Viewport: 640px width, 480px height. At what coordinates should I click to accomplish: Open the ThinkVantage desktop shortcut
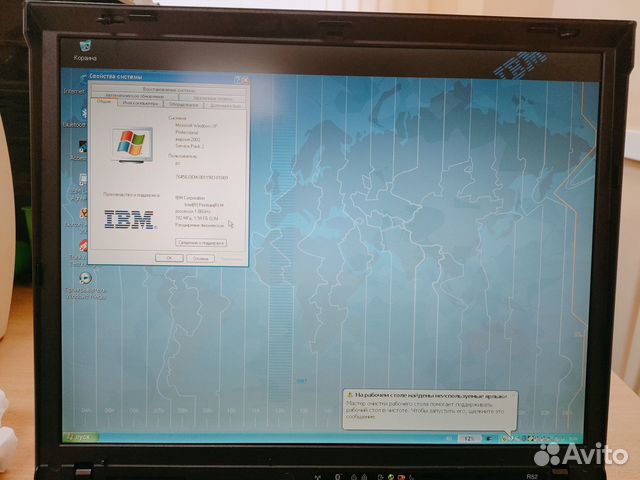pos(80,253)
